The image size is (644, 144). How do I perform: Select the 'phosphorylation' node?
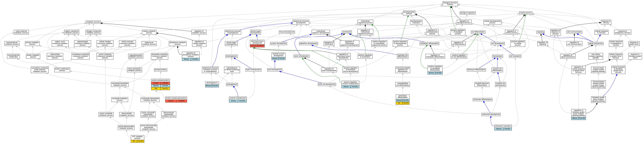pos(161,70)
